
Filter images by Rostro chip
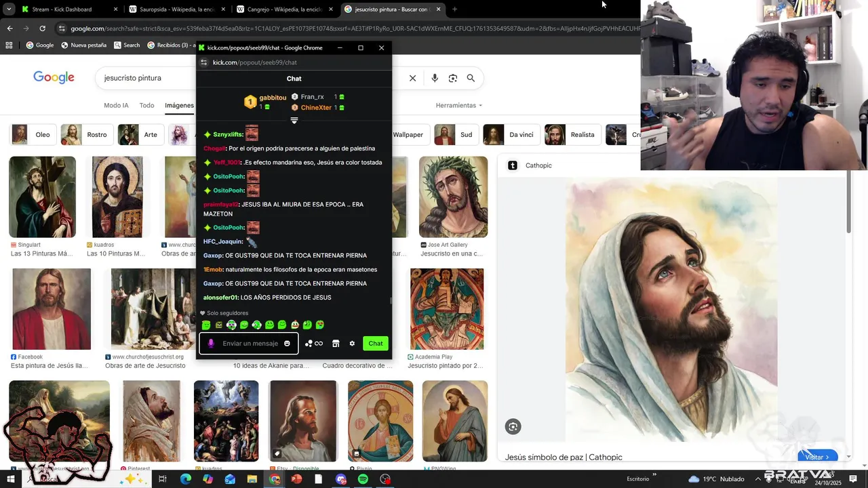coord(86,135)
